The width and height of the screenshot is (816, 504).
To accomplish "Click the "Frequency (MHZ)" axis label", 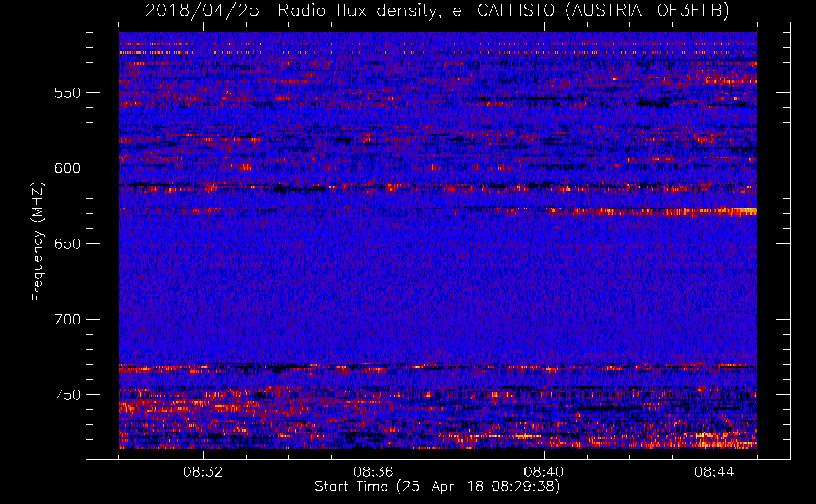I will (x=38, y=241).
